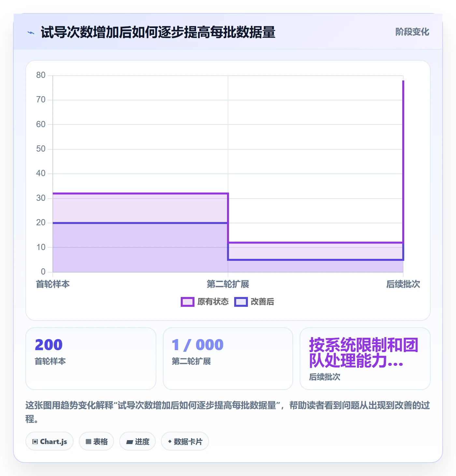Image resolution: width=456 pixels, height=476 pixels.
Task: Open the 按系统限制和团队处理能力 card
Action: click(365, 359)
